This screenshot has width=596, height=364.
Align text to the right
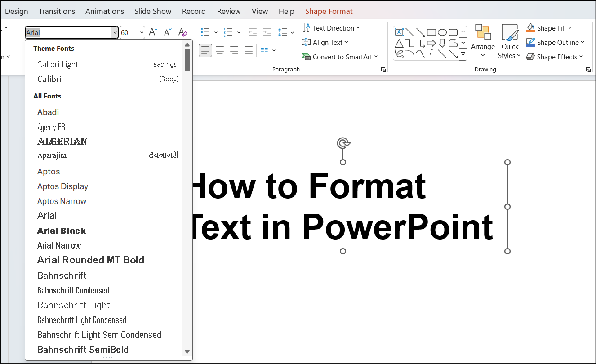(x=234, y=50)
